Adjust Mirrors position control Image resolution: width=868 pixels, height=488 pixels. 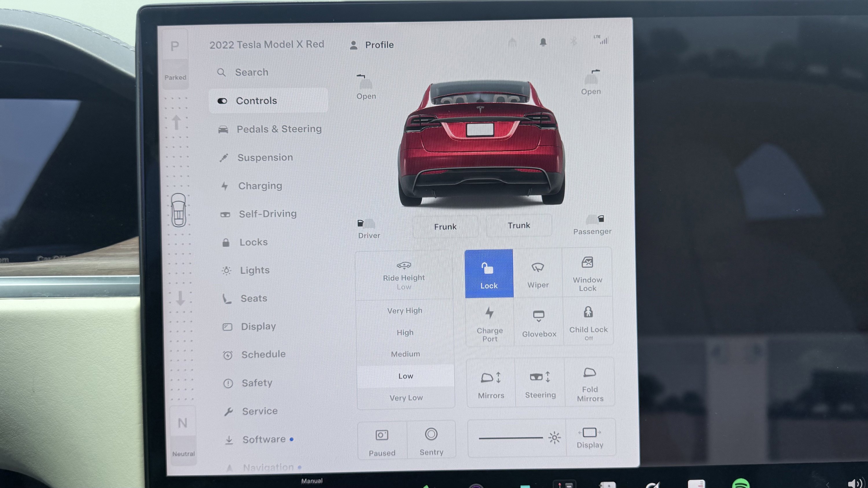pos(491,383)
